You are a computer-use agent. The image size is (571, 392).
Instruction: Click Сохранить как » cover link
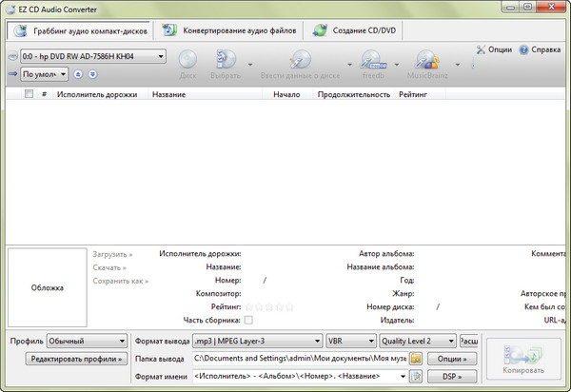121,282
